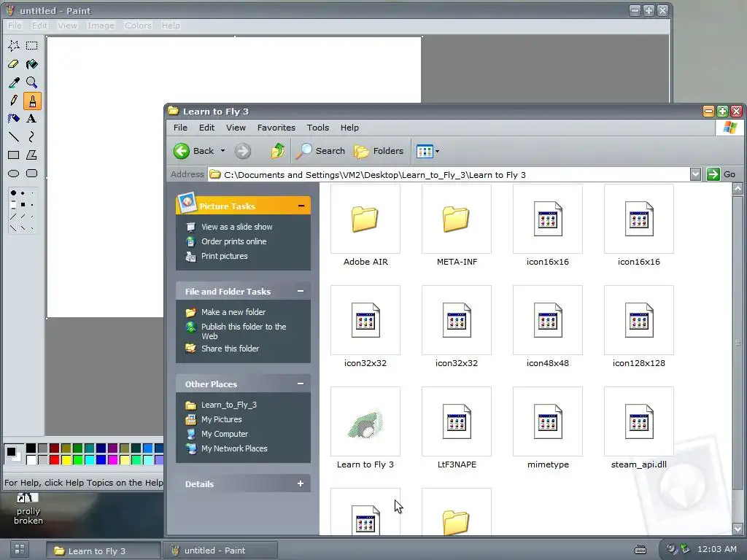This screenshot has height=560, width=747.
Task: Click the Go button beside address bar
Action: point(722,174)
